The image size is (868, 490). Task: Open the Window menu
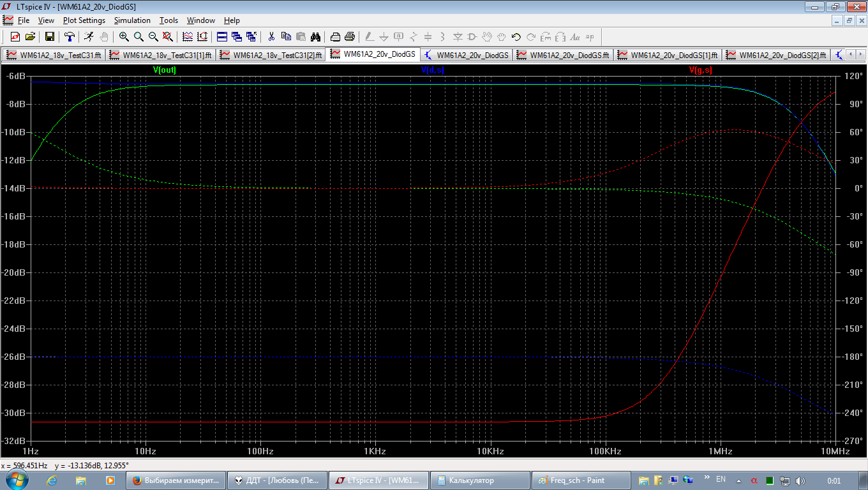click(201, 20)
